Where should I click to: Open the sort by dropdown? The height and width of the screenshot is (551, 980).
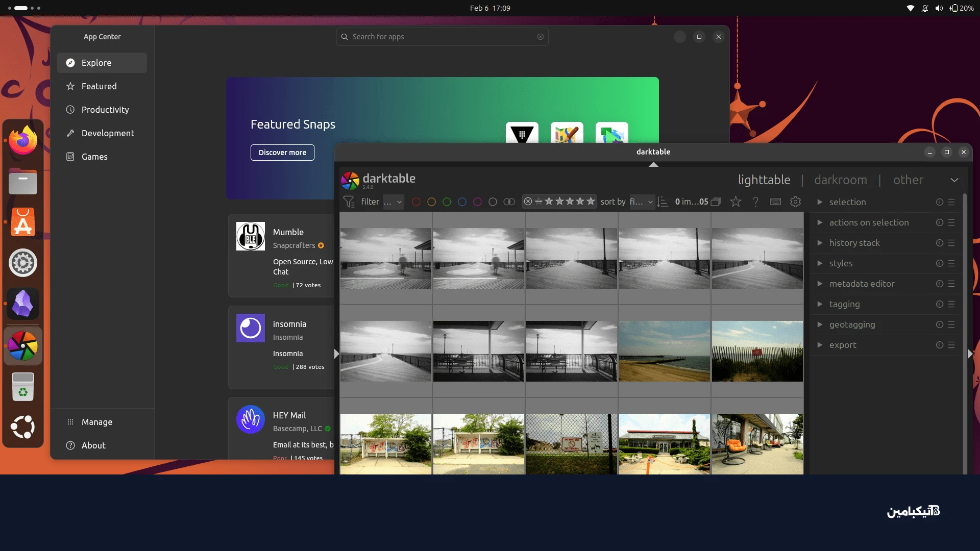pos(642,202)
